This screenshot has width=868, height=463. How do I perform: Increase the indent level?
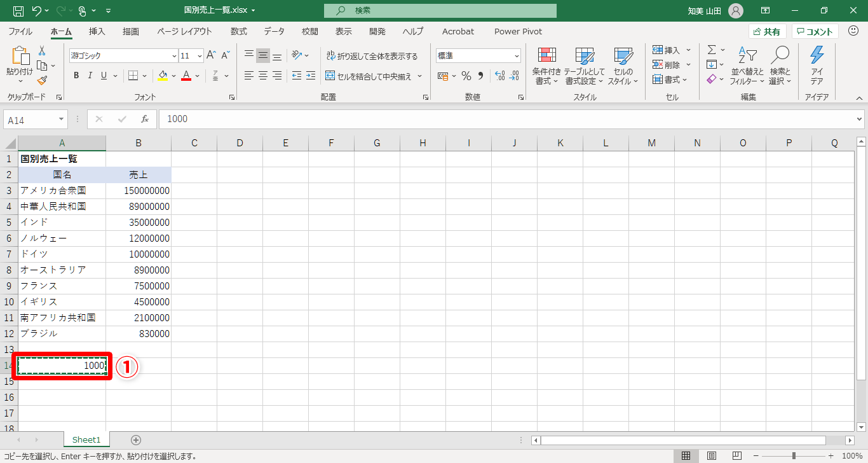[x=311, y=76]
